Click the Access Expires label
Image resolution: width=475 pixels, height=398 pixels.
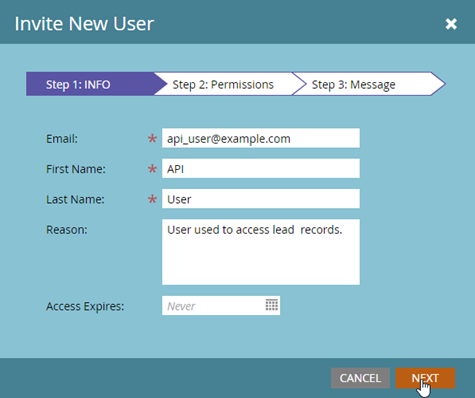click(x=85, y=306)
